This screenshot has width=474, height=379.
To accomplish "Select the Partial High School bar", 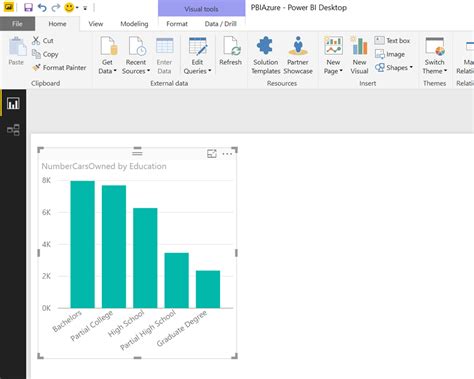I will pyautogui.click(x=177, y=280).
